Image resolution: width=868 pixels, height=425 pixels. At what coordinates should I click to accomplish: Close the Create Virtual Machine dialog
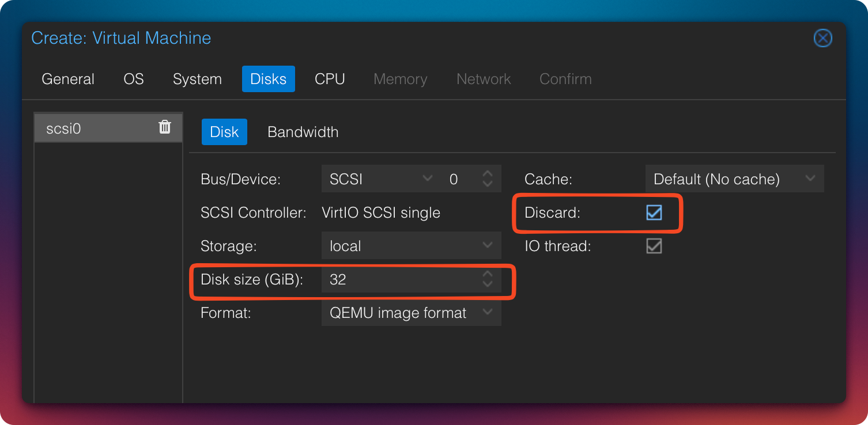pyautogui.click(x=822, y=39)
